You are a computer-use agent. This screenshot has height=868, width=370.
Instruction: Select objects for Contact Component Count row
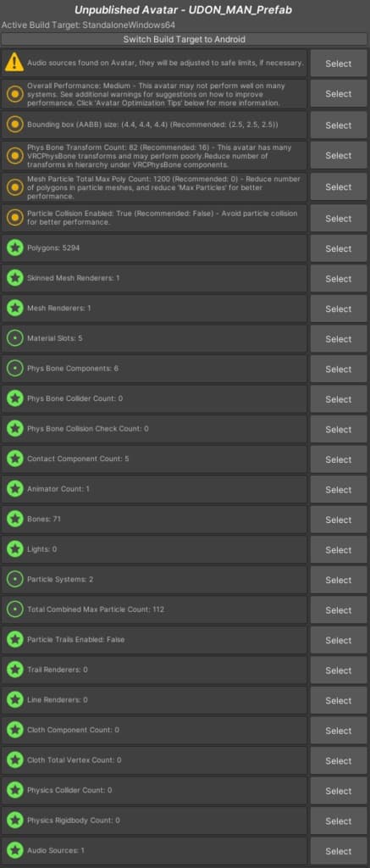338,459
